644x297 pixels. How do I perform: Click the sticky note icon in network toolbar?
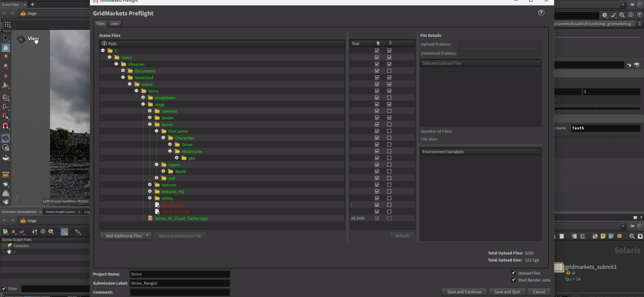[x=603, y=236]
